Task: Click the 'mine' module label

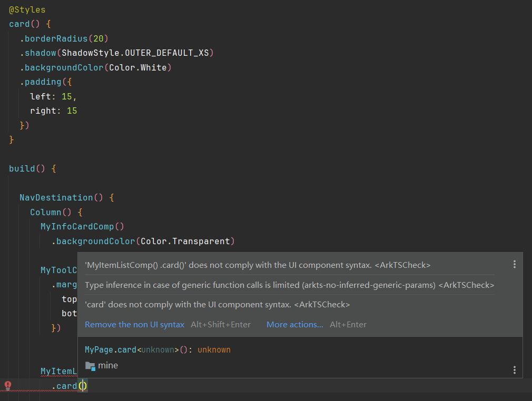Action: tap(108, 365)
